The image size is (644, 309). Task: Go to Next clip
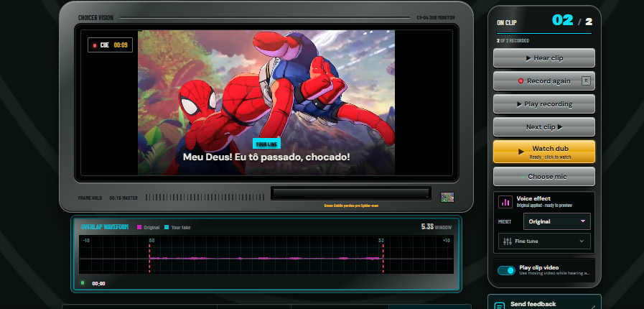click(543, 127)
